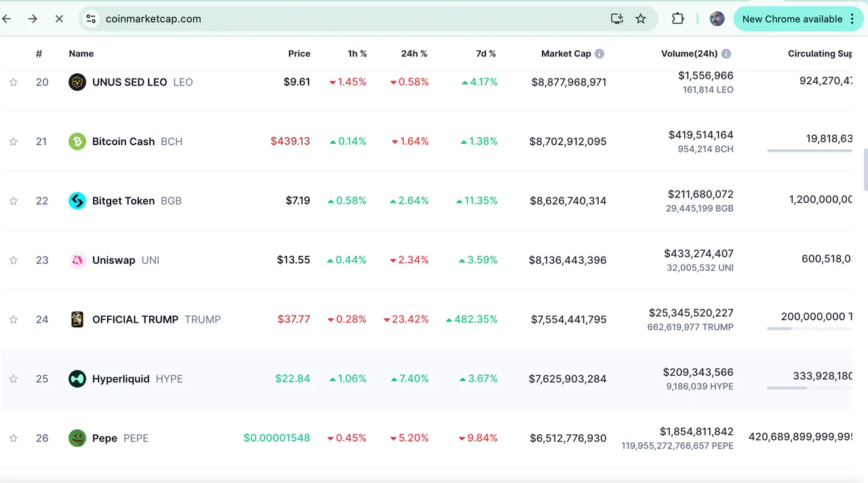Image resolution: width=868 pixels, height=483 pixels.
Task: Sort by Circulating Supply column header
Action: pyautogui.click(x=820, y=54)
